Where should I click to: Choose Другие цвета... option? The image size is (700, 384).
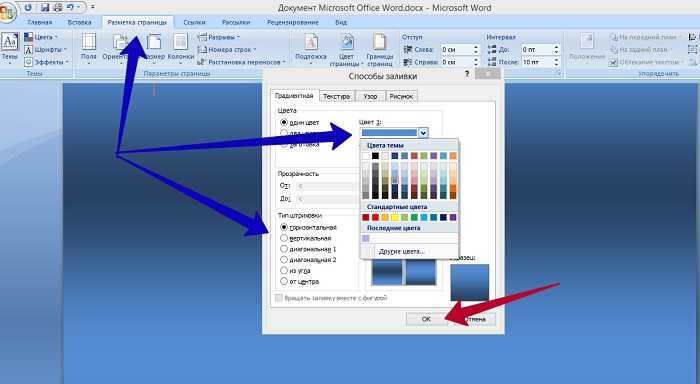point(402,251)
